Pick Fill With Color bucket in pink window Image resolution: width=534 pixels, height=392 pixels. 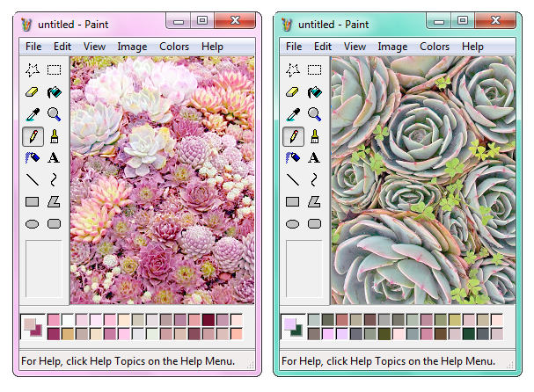(x=55, y=92)
